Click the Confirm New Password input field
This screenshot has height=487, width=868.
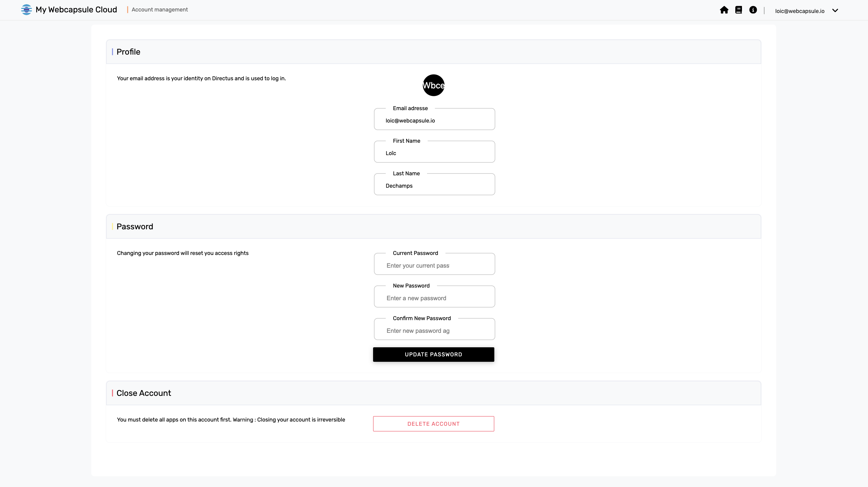coord(434,330)
